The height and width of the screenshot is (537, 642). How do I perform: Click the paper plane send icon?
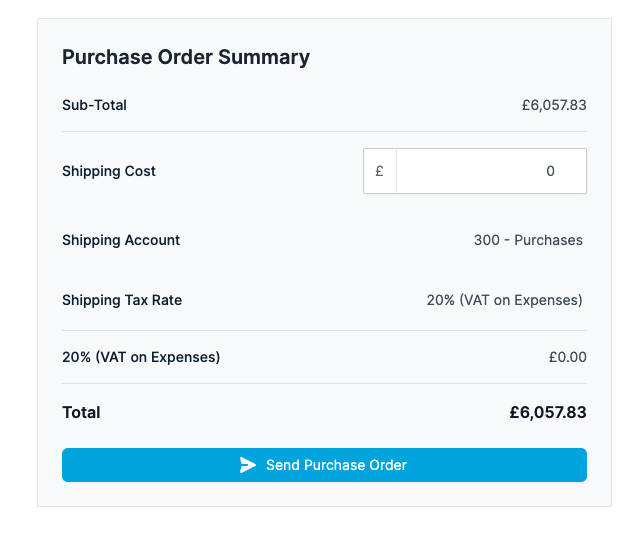tap(248, 465)
